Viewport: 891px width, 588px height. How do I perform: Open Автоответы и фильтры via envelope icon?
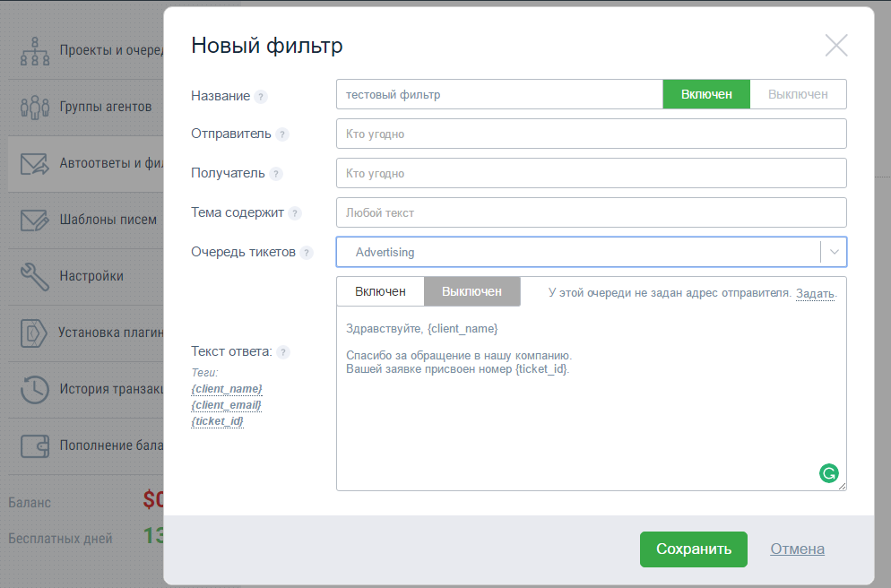coord(34,163)
